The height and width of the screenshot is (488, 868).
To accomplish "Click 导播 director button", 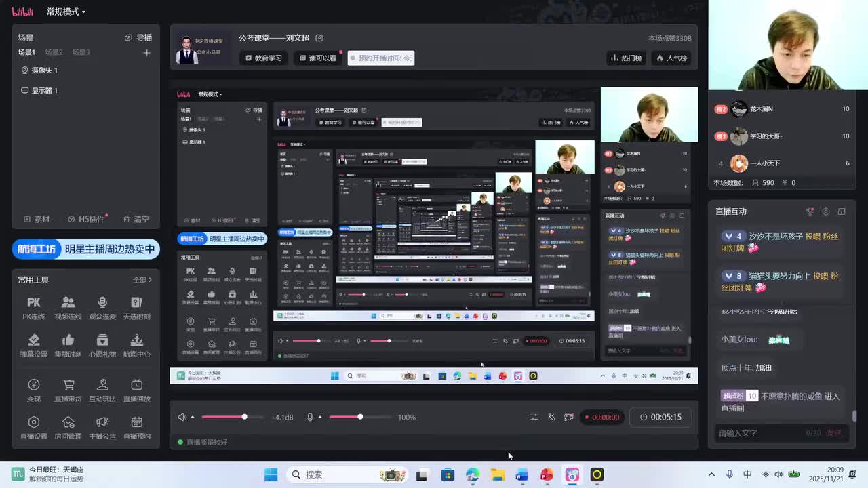I will point(138,37).
